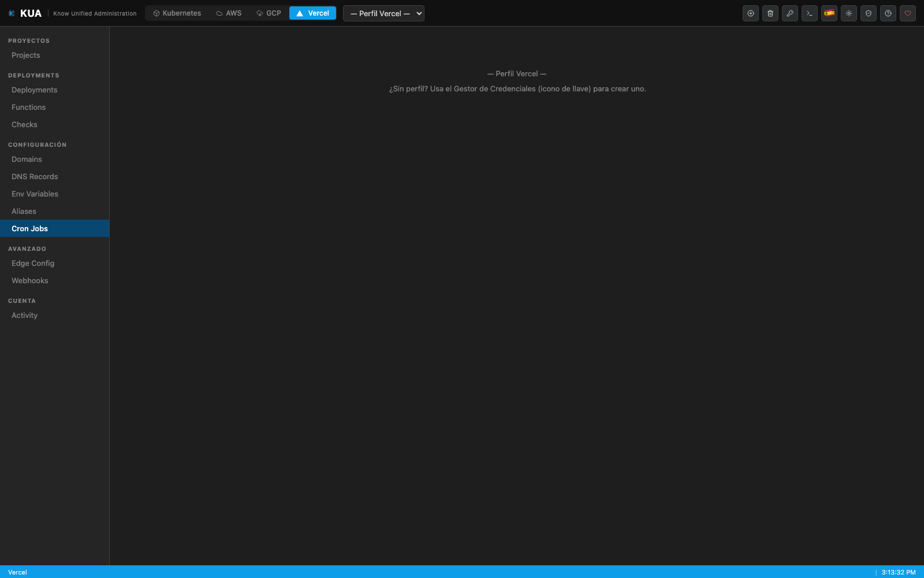Click the CONFIGURACIÓN section header
The width and height of the screenshot is (924, 578).
point(37,144)
